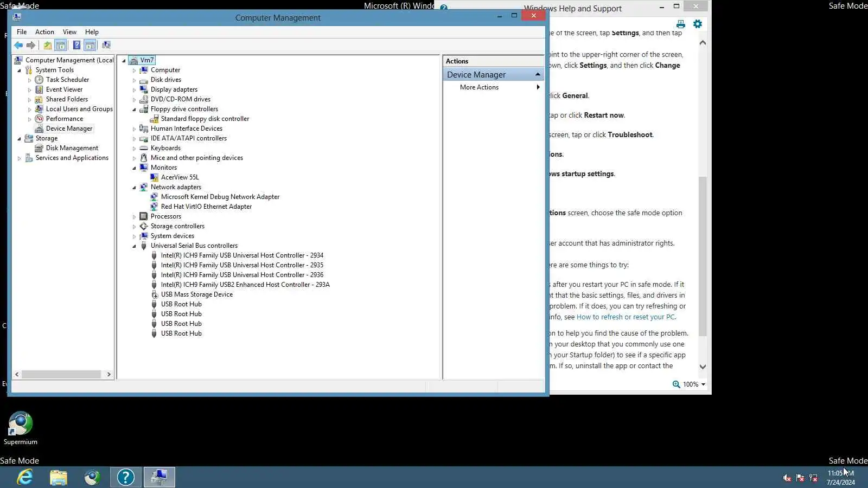
Task: Click the left-tree horizontal scrollbar left arrow
Action: (x=17, y=374)
